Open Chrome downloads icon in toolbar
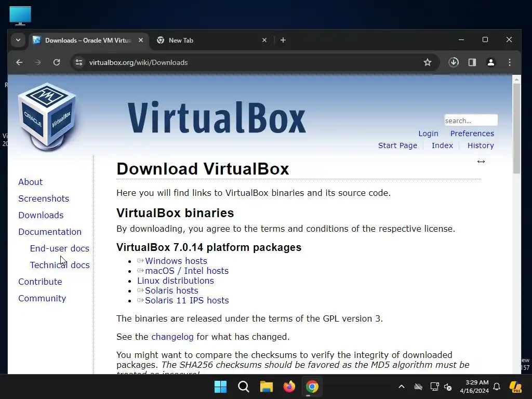Image resolution: width=532 pixels, height=399 pixels. point(454,62)
